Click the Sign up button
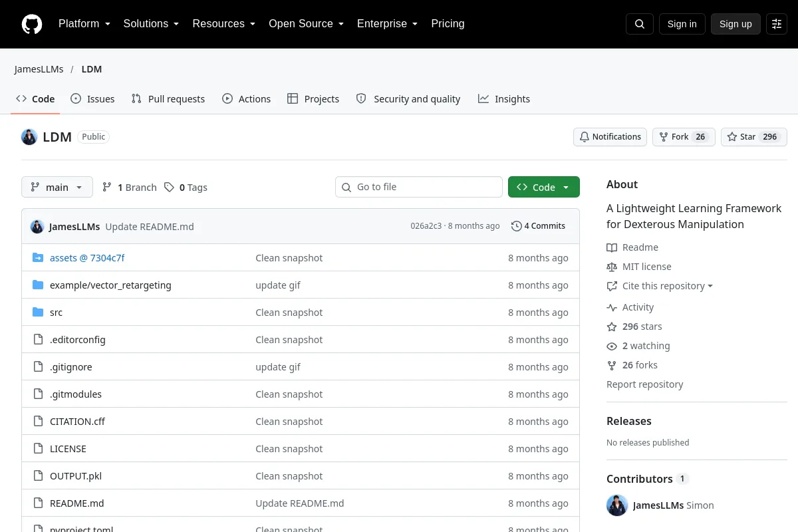The image size is (798, 532). (735, 24)
